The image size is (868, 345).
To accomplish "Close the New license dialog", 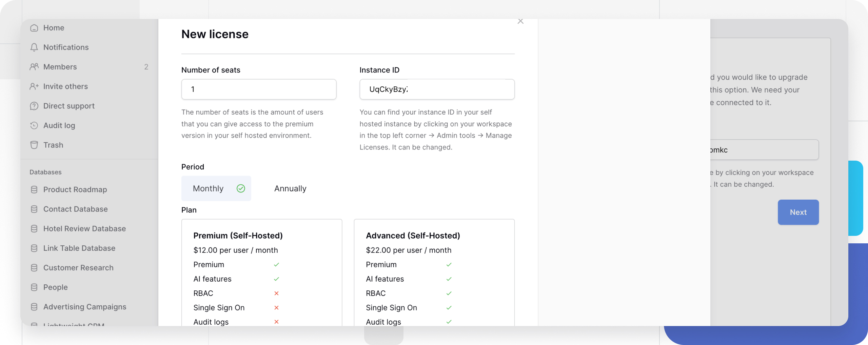I will pos(520,22).
